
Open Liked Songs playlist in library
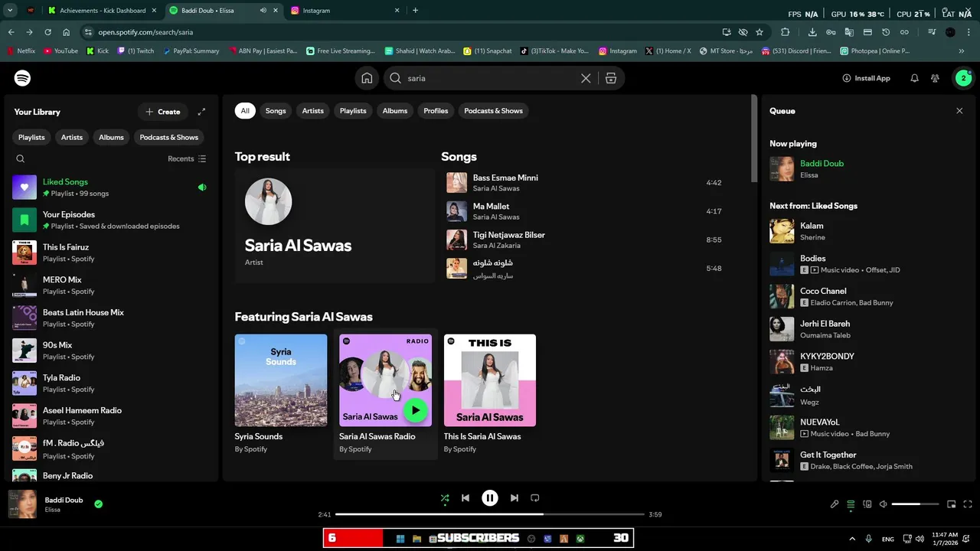pos(109,187)
